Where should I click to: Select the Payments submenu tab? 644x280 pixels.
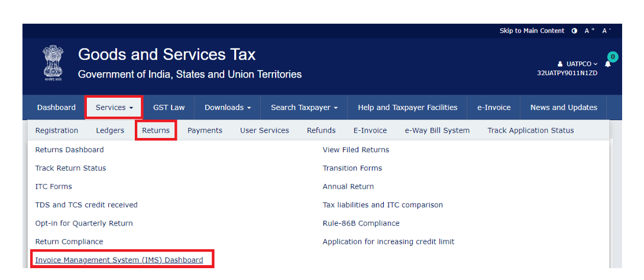pyautogui.click(x=205, y=130)
